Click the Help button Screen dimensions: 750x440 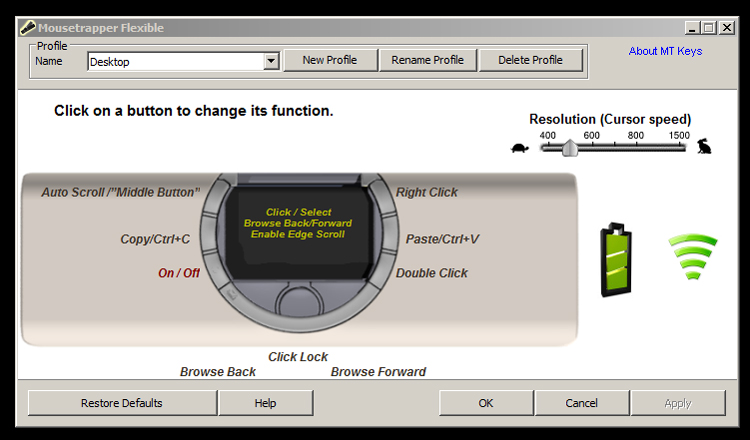coord(265,403)
